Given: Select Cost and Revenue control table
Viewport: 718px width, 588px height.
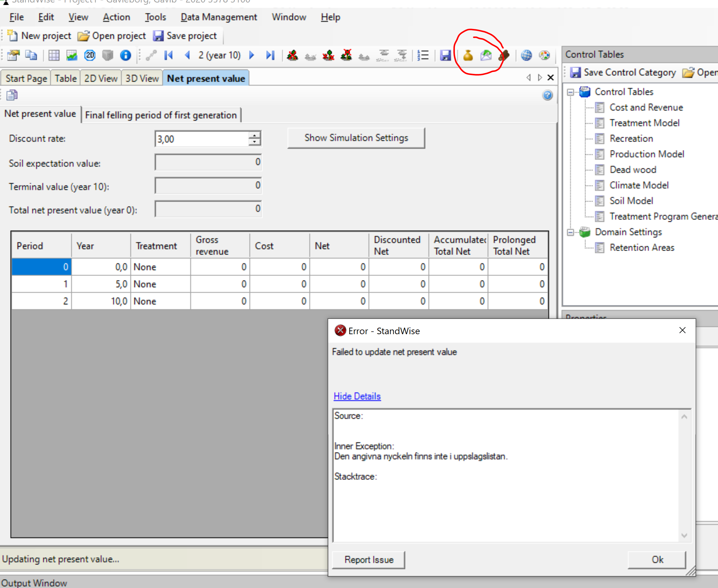Looking at the screenshot, I should 646,107.
